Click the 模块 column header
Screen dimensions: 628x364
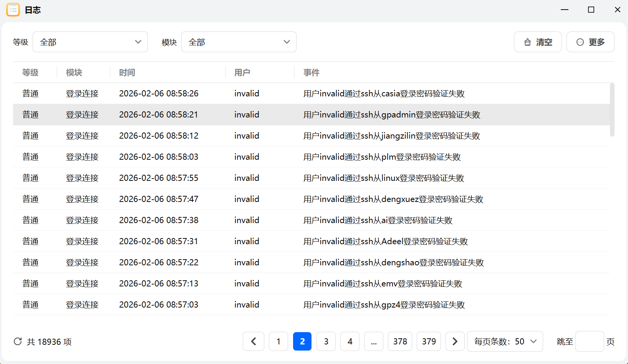[x=74, y=73]
